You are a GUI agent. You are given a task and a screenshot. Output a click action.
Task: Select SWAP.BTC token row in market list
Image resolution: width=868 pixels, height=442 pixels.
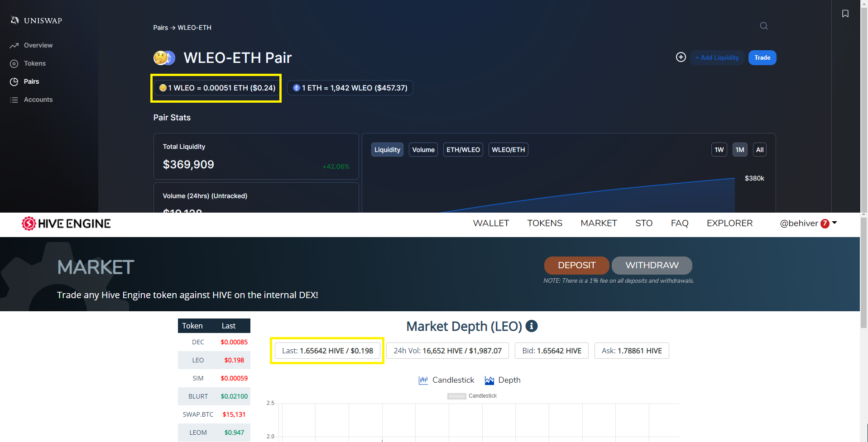pyautogui.click(x=214, y=414)
